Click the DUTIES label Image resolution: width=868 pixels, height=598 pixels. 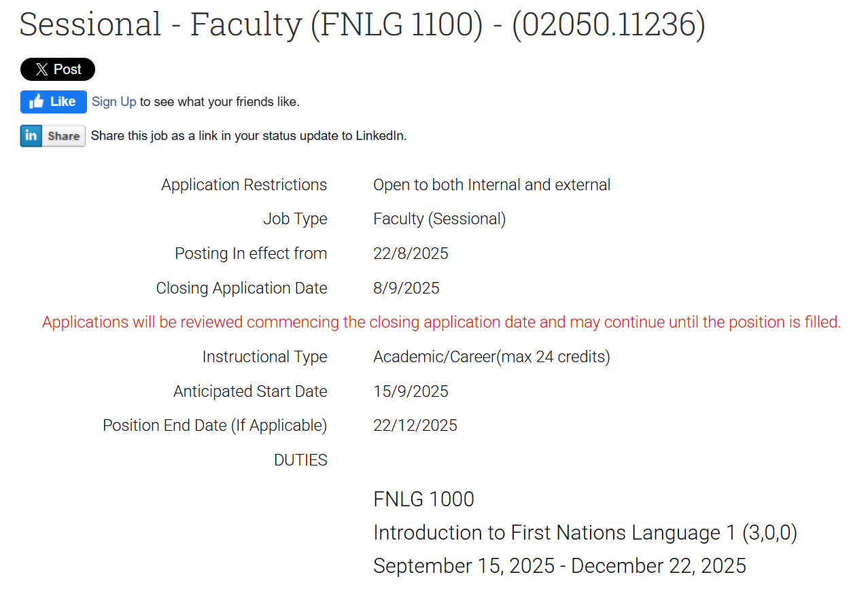click(x=300, y=460)
